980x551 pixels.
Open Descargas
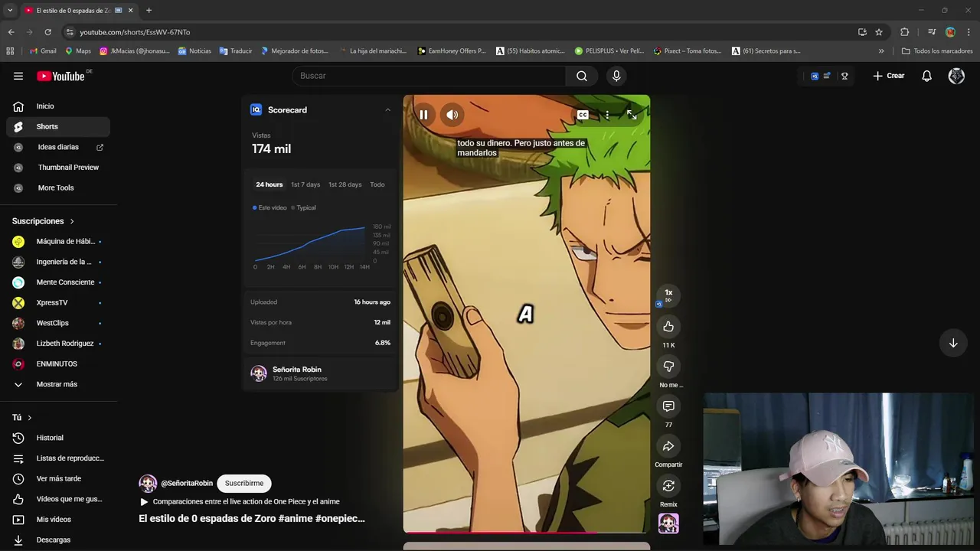[58, 540]
